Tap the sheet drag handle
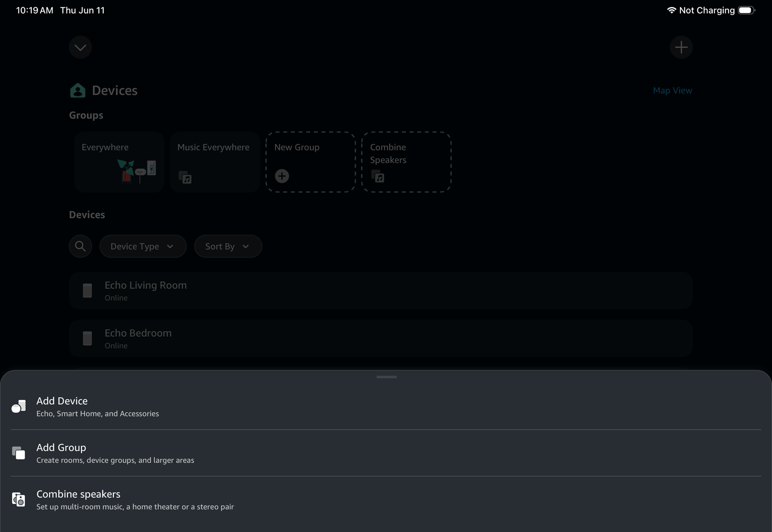The width and height of the screenshot is (772, 532). pyautogui.click(x=386, y=377)
